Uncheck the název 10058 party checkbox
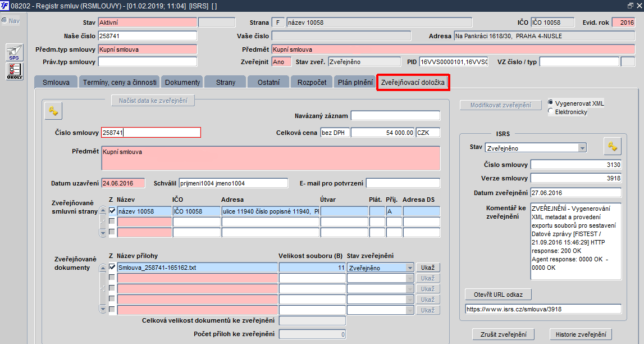The width and height of the screenshot is (644, 344). click(x=112, y=211)
